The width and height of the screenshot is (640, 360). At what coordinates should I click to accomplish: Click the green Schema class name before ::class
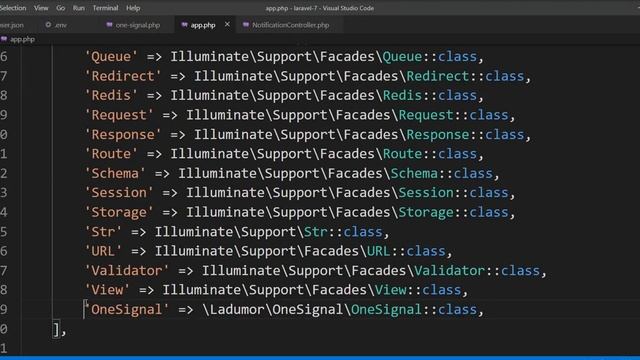[414, 173]
